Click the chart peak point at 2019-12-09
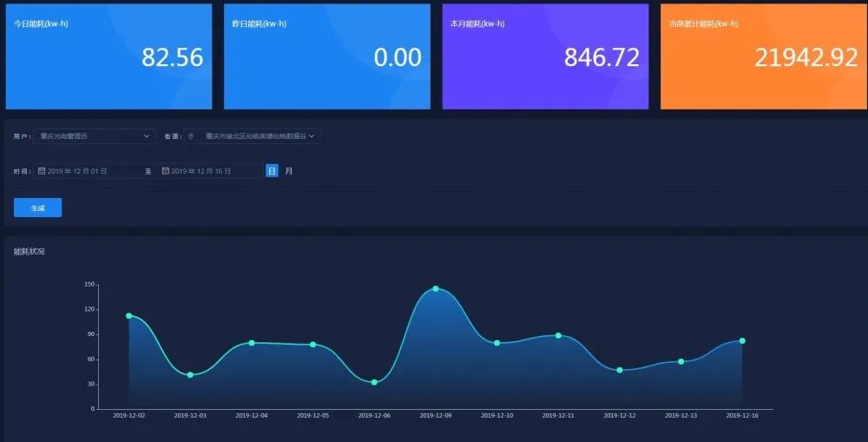This screenshot has height=442, width=868. [436, 288]
